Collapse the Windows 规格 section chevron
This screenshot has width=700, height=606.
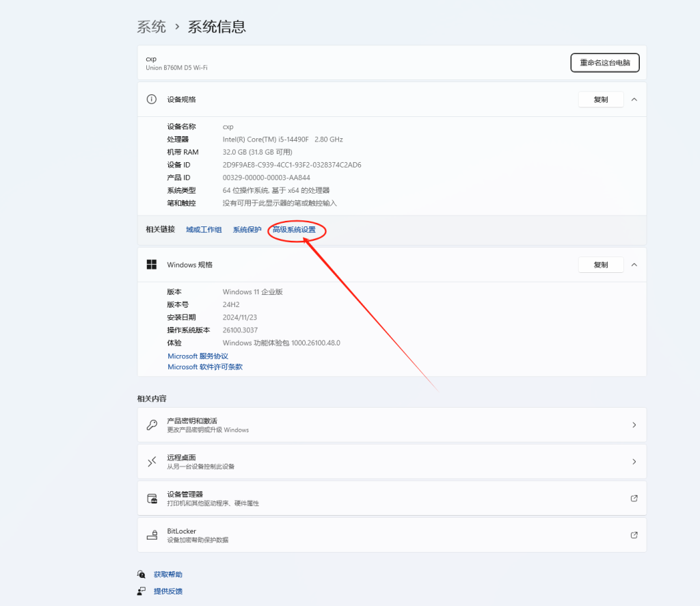(634, 265)
